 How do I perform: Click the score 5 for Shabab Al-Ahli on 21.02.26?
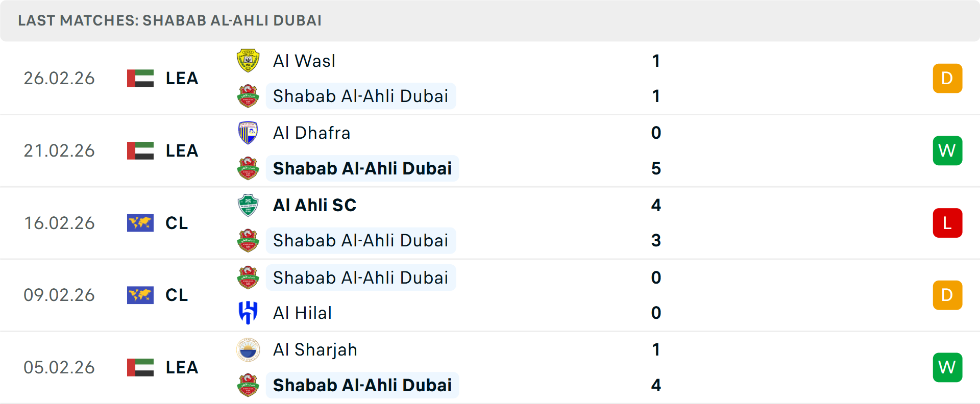point(656,168)
